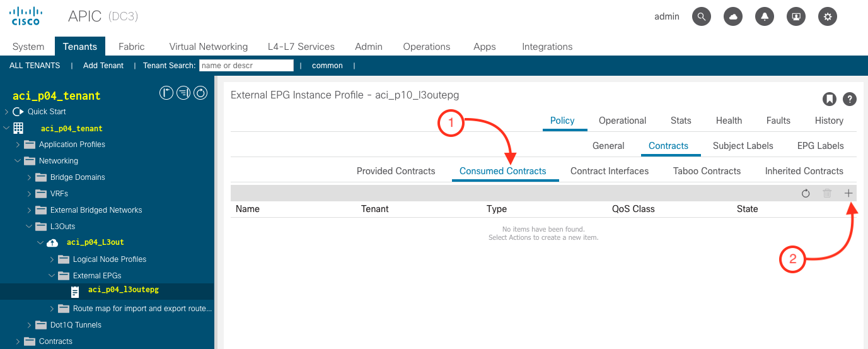Click the Add Tenant link
Image resolution: width=868 pixels, height=349 pixels.
(103, 66)
